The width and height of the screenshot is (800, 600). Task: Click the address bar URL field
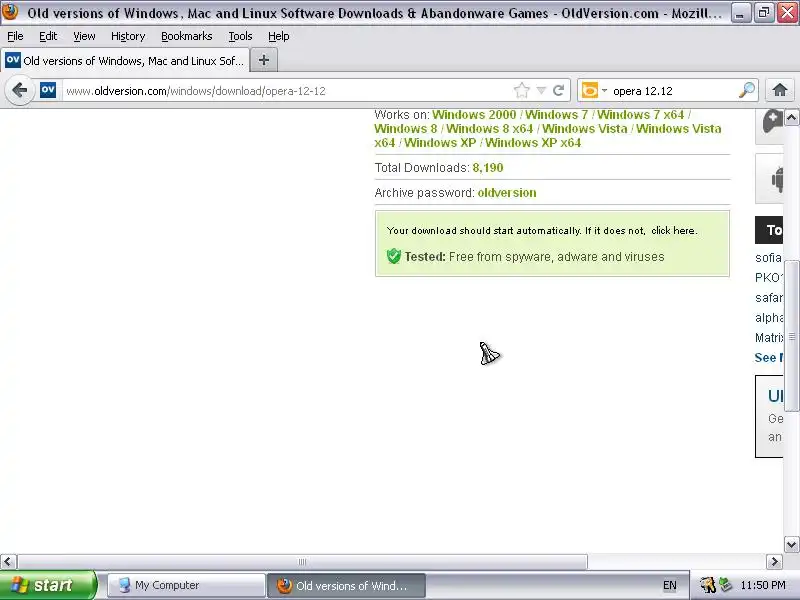click(286, 91)
